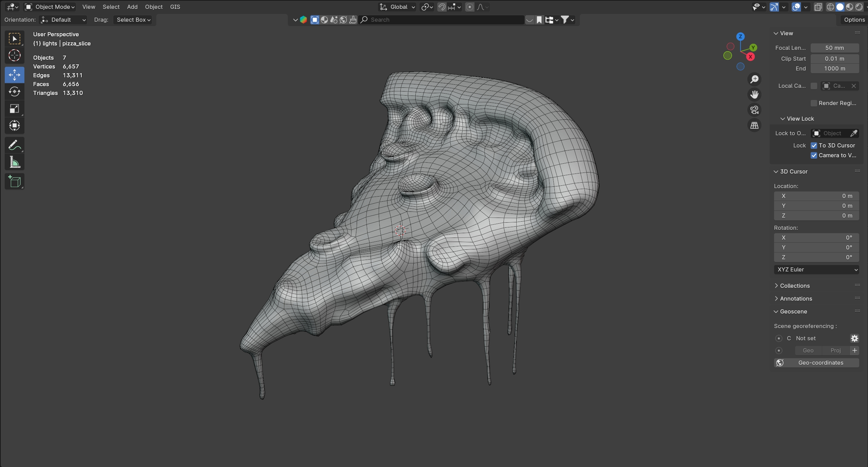Image resolution: width=868 pixels, height=467 pixels.
Task: Activate the Add Cube tool
Action: (x=14, y=182)
